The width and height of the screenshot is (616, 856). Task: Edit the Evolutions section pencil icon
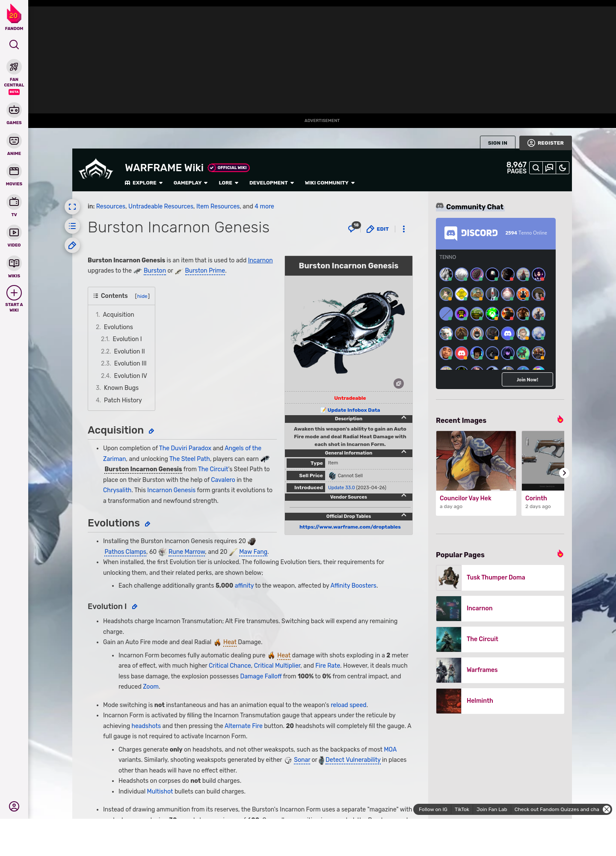(x=148, y=524)
